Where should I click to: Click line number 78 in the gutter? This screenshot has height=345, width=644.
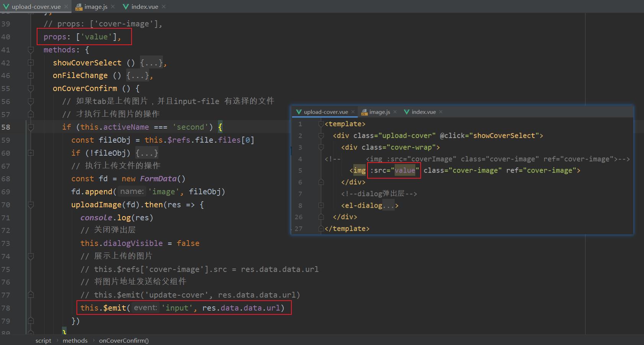click(x=6, y=308)
